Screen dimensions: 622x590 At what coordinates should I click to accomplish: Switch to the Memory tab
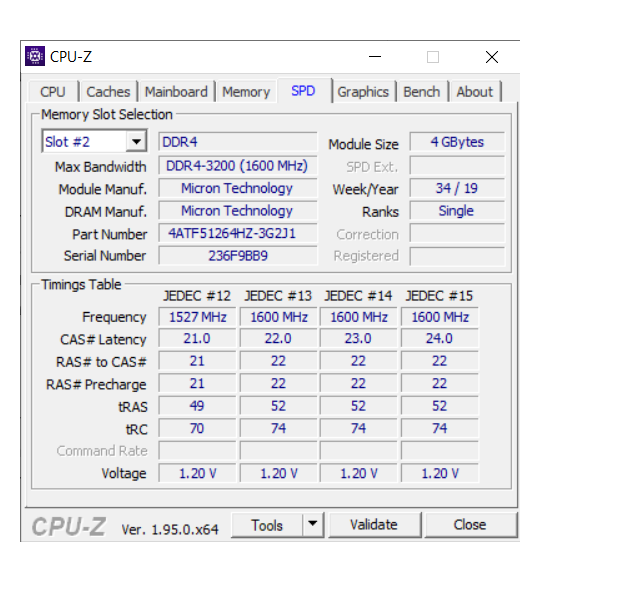click(246, 92)
